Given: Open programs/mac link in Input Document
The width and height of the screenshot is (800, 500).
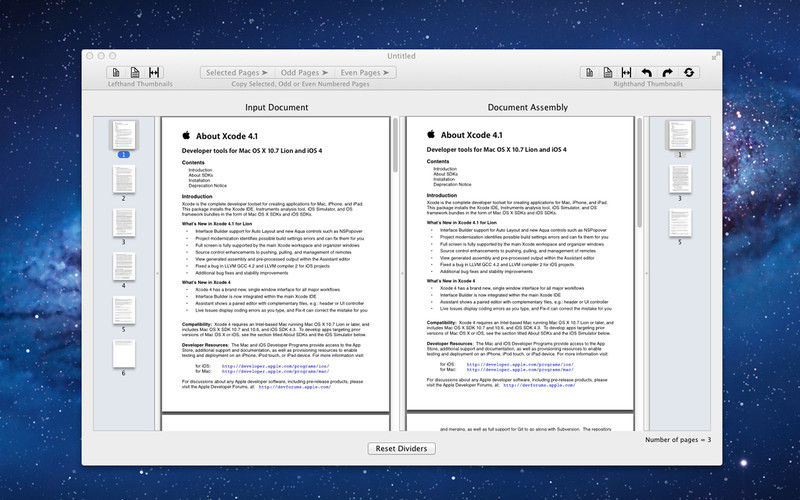Looking at the screenshot, I should (276, 371).
